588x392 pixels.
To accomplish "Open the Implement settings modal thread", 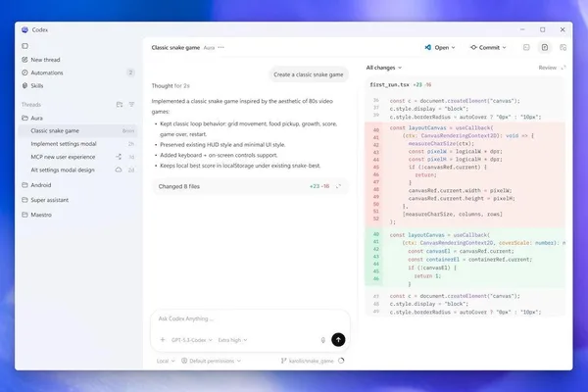I will click(78, 144).
